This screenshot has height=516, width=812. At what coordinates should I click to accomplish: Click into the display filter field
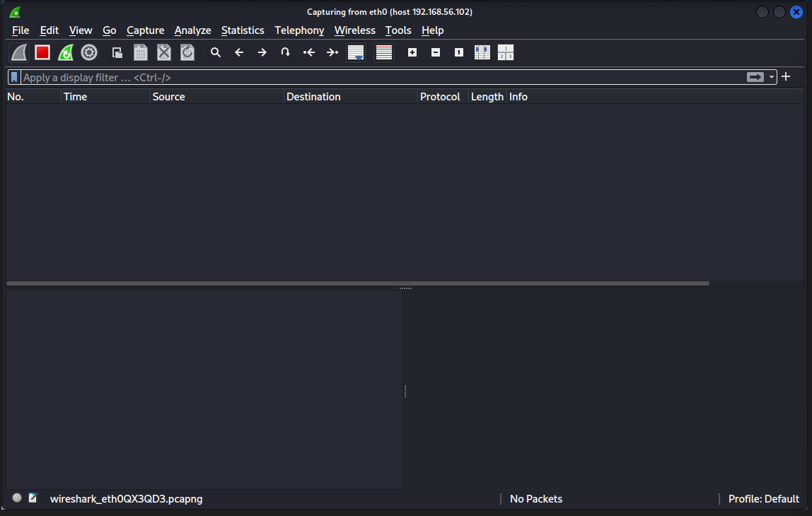[x=382, y=78]
